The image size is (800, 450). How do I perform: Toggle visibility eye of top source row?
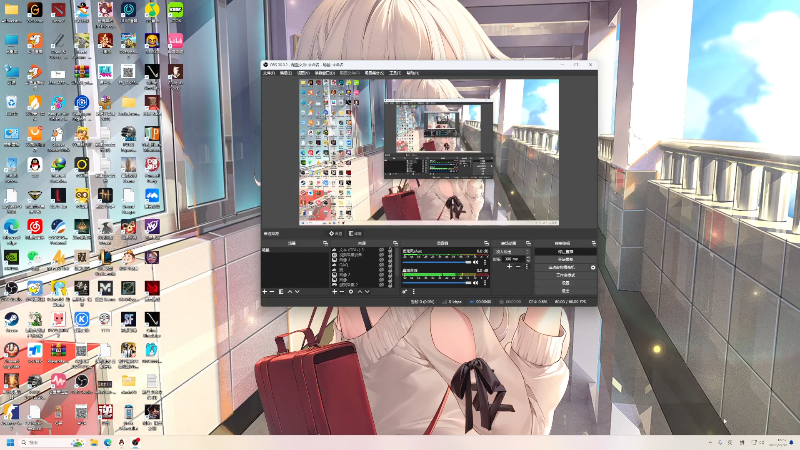pos(381,249)
